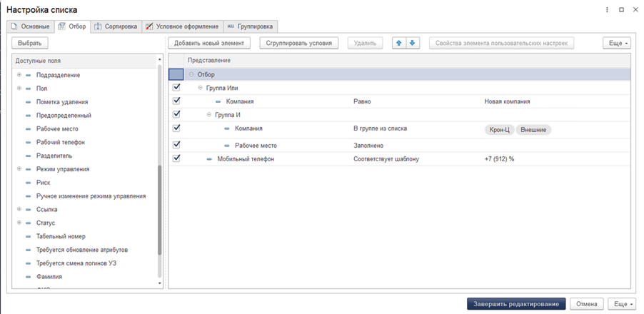Viewport: 644px width, 314px height.
Task: Open the Группировка tab
Action: click(250, 26)
